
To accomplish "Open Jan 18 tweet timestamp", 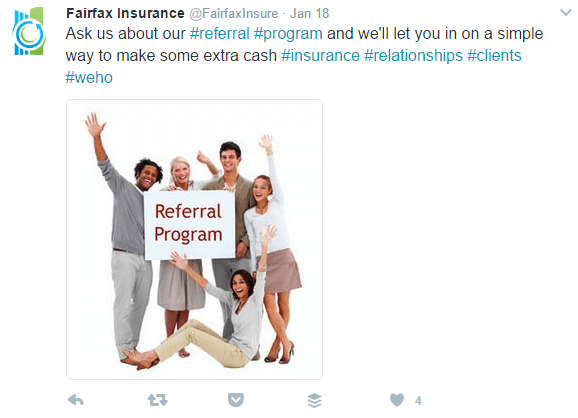I will coord(309,14).
